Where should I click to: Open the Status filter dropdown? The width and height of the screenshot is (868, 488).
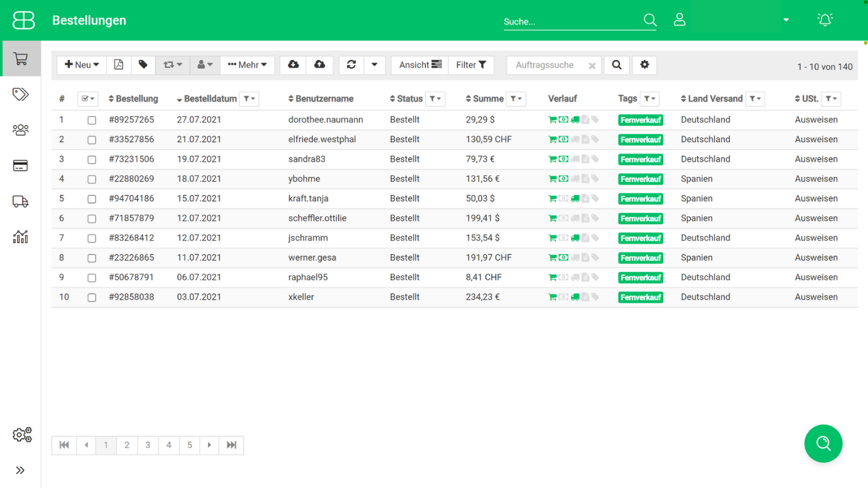[435, 99]
